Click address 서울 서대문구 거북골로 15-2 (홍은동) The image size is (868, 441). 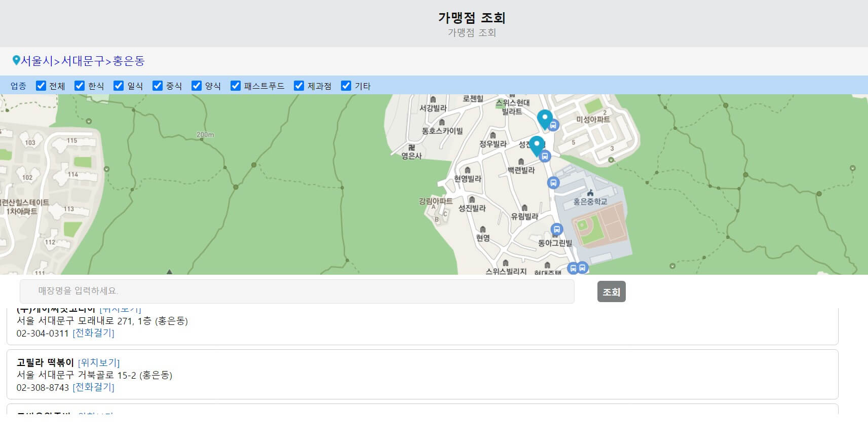click(94, 375)
